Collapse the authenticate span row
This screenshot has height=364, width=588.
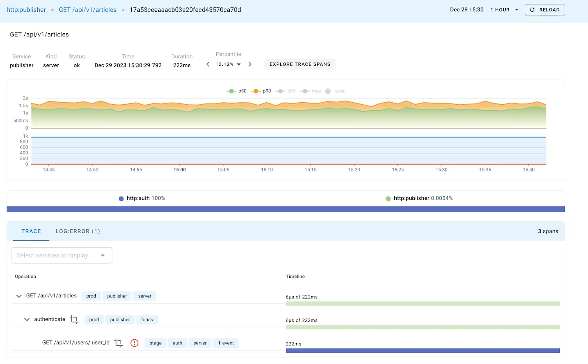pyautogui.click(x=27, y=320)
